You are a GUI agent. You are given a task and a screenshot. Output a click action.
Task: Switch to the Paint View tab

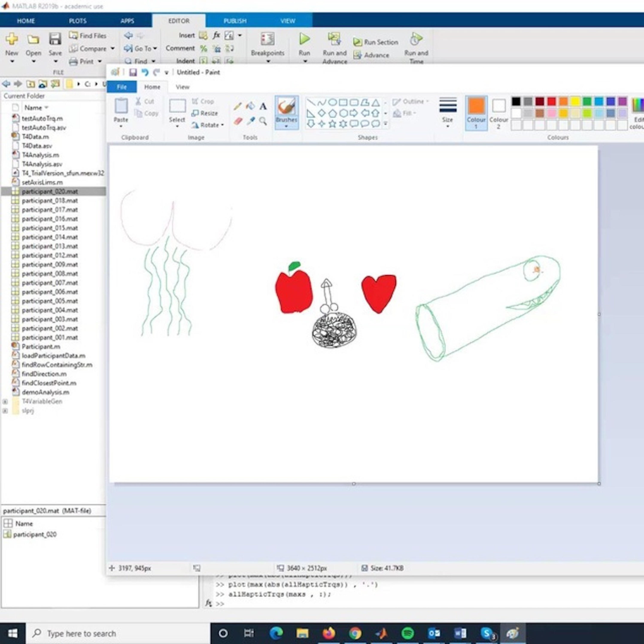[x=183, y=87]
